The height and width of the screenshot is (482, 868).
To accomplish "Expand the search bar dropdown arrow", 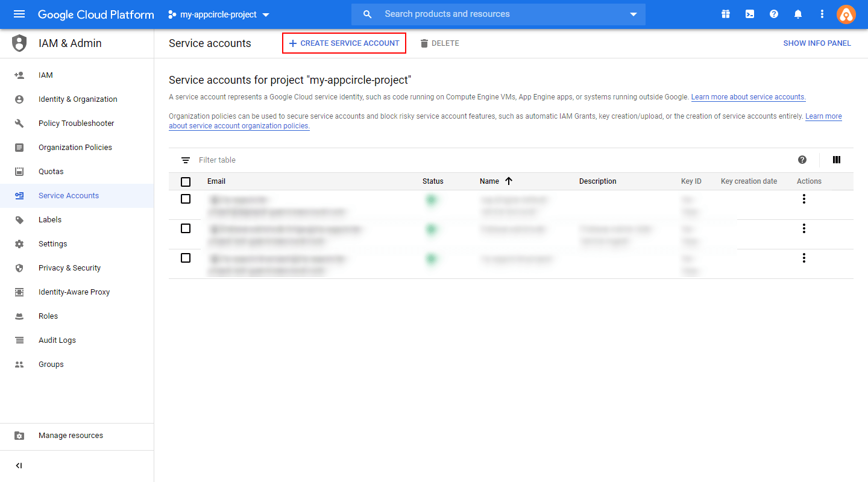I will [x=633, y=14].
